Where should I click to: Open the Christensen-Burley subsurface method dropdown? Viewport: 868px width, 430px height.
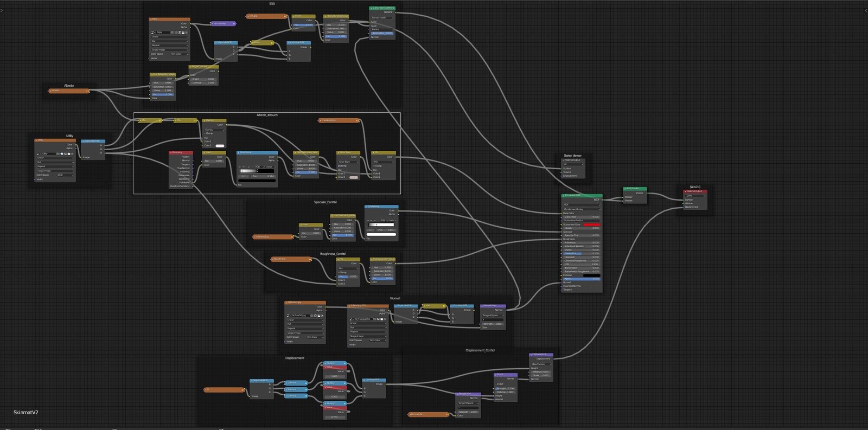pyautogui.click(x=582, y=209)
